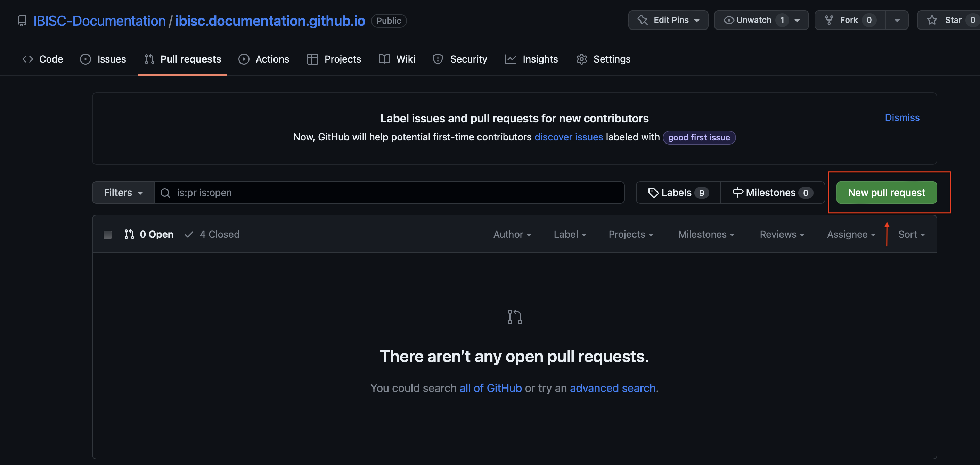Click the Labels tag icon button
The height and width of the screenshot is (465, 980).
[x=653, y=193]
